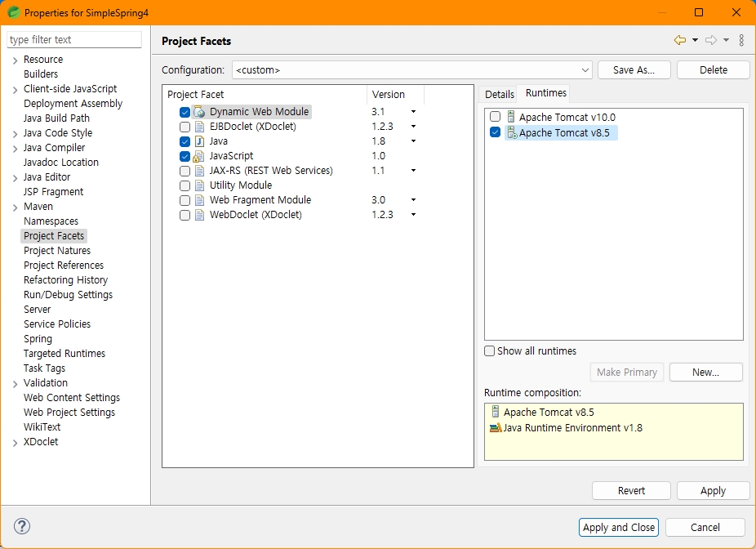The image size is (756, 549).
Task: Click the New... runtime button
Action: pyautogui.click(x=706, y=372)
